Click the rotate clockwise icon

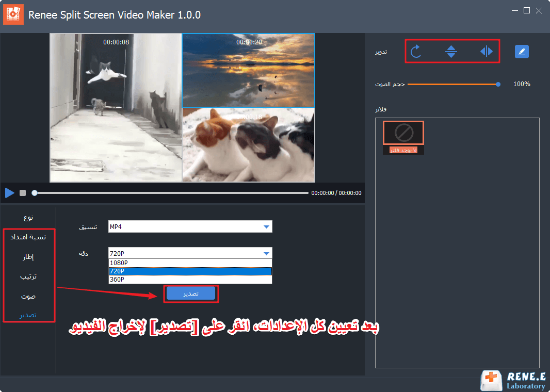pyautogui.click(x=416, y=51)
